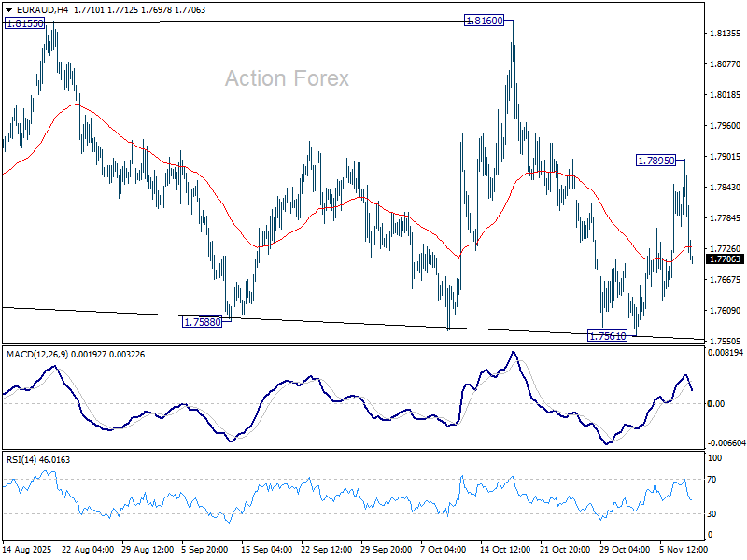The height and width of the screenshot is (560, 747).
Task: Click the Action Forex watermark
Action: (x=287, y=79)
